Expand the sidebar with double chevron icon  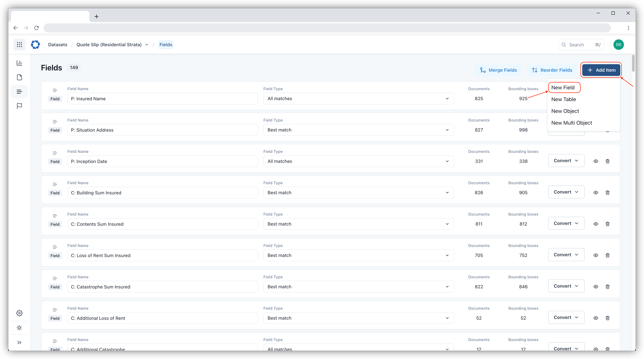19,343
